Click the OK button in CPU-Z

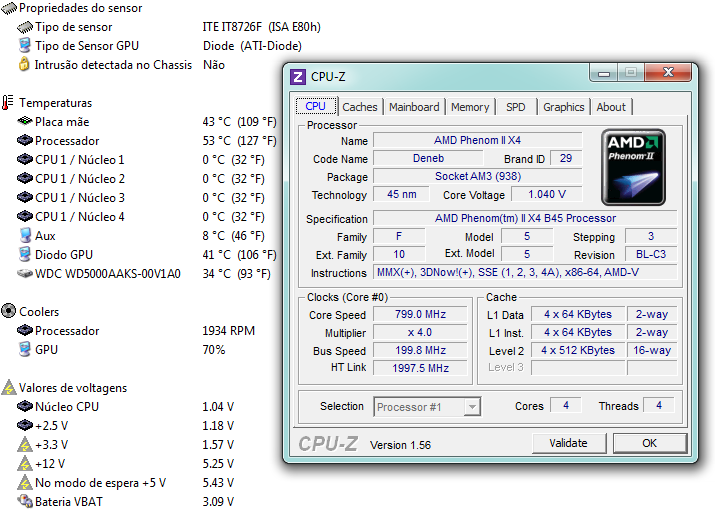coord(649,443)
